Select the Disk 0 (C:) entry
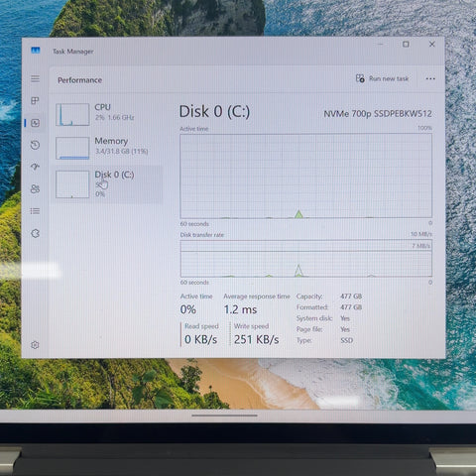The height and width of the screenshot is (476, 476). click(x=108, y=184)
